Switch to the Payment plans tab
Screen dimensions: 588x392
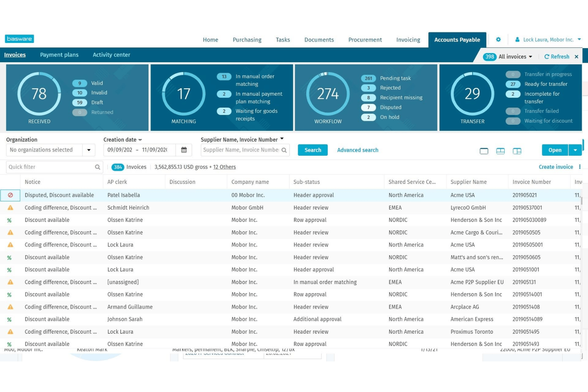[x=59, y=55]
